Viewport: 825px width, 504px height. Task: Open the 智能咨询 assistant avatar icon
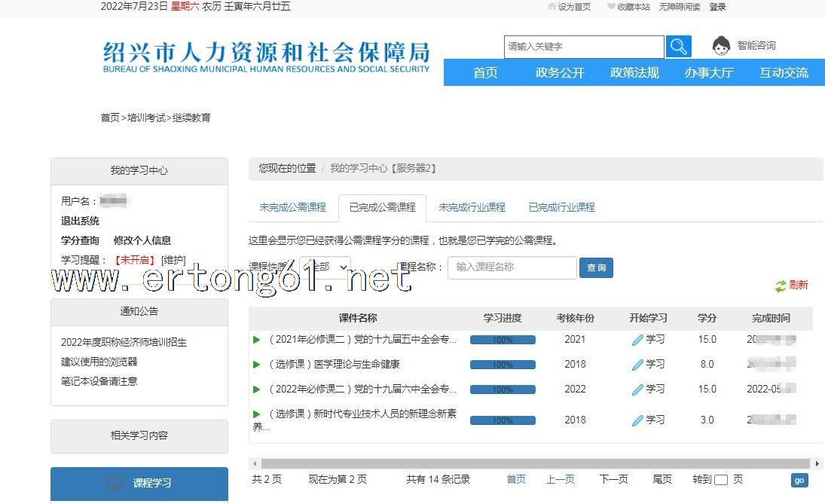click(x=721, y=46)
